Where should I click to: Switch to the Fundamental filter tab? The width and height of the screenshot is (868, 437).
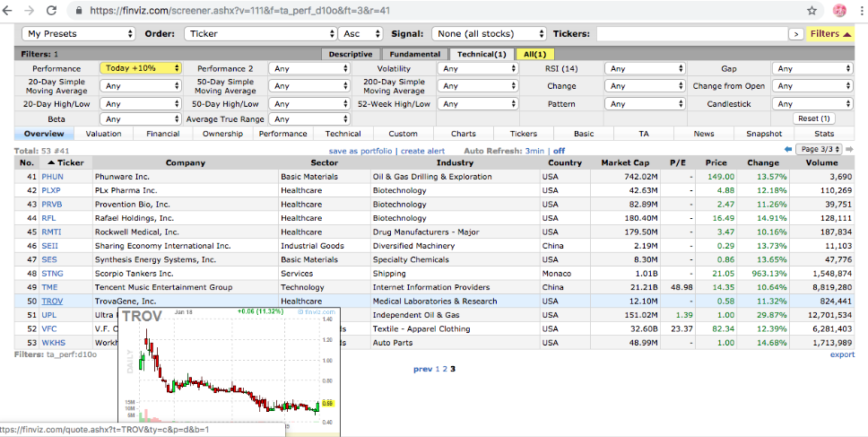(x=414, y=54)
